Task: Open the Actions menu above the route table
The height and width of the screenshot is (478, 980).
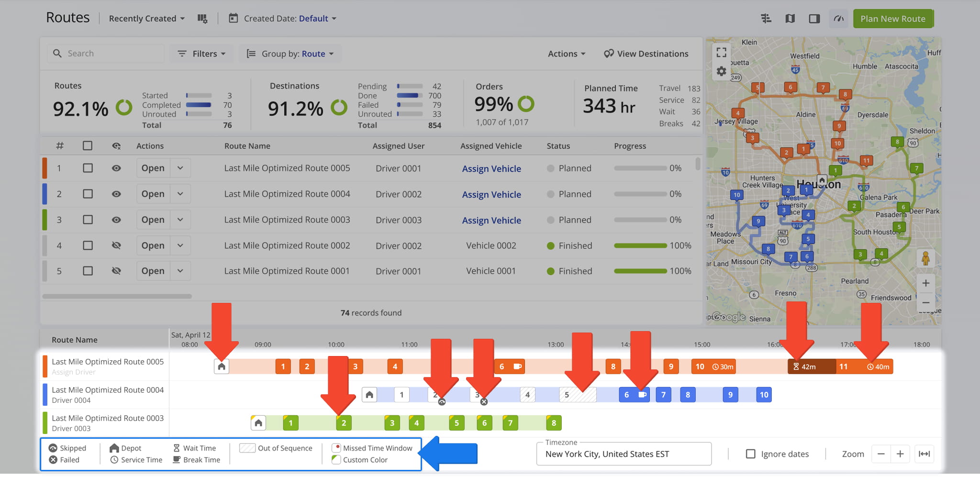Action: coord(566,53)
